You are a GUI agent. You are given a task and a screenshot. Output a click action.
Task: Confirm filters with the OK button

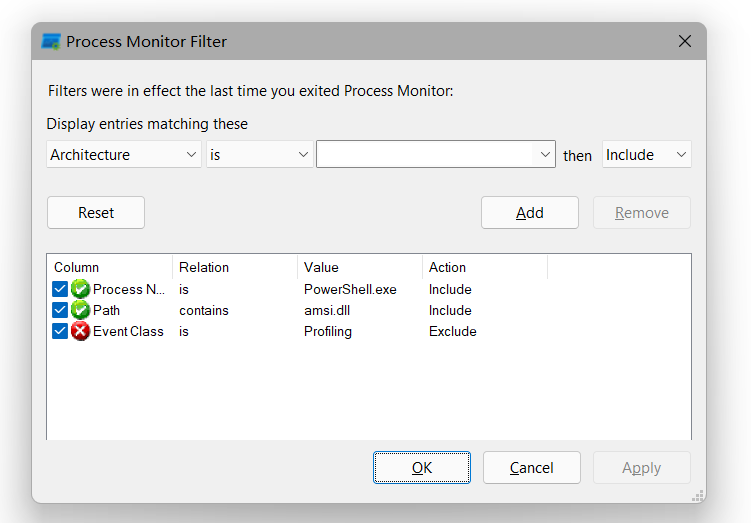pyautogui.click(x=422, y=467)
